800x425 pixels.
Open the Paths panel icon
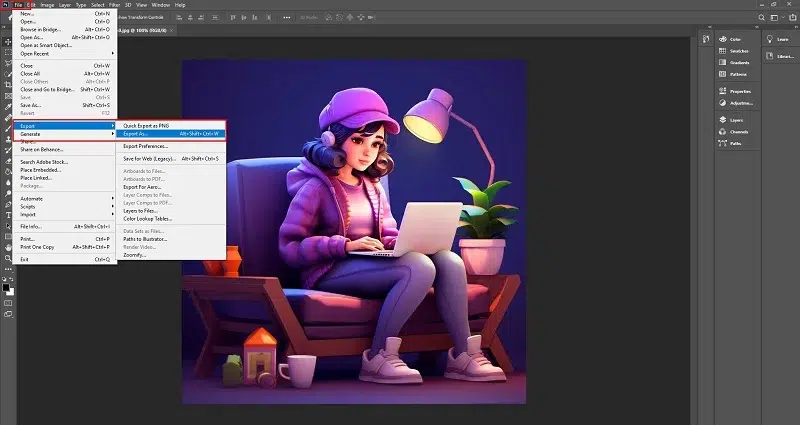722,143
